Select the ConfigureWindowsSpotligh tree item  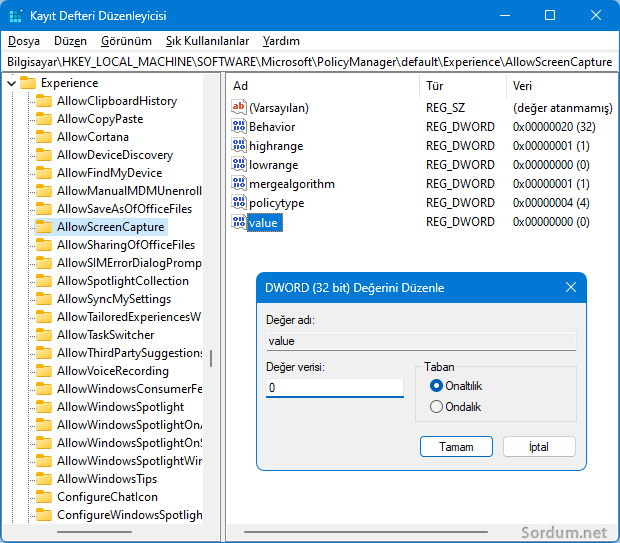click(129, 515)
